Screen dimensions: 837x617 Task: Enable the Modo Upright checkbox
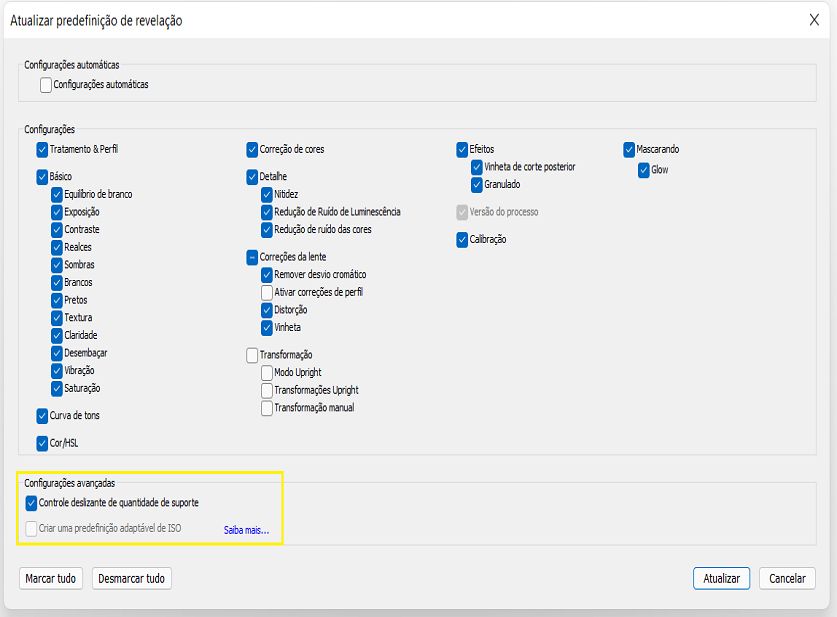tap(267, 373)
